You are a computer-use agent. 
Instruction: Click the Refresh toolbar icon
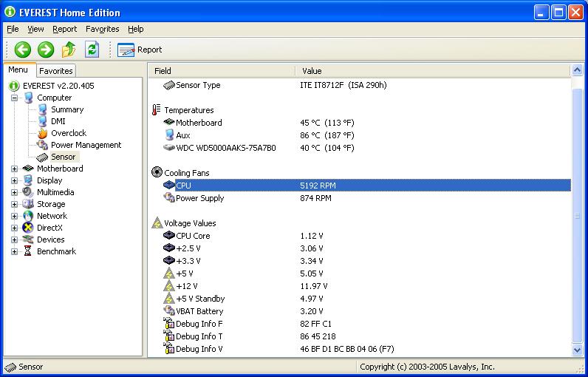coord(92,50)
